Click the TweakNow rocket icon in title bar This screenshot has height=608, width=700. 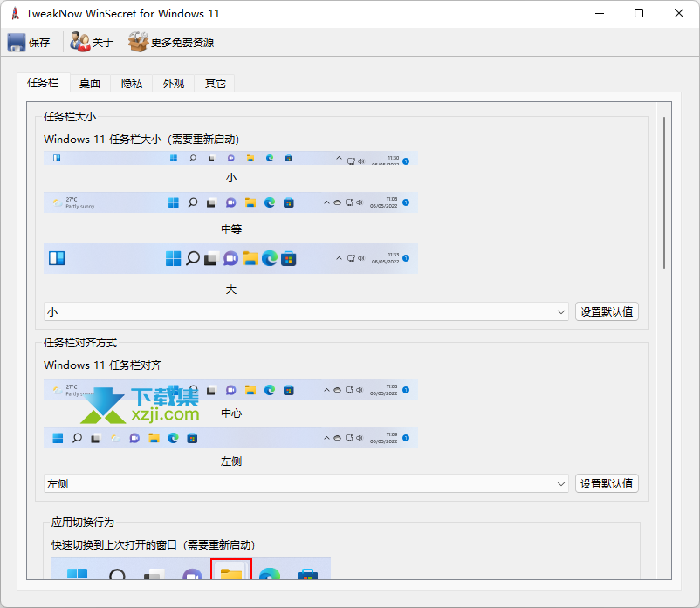[15, 14]
